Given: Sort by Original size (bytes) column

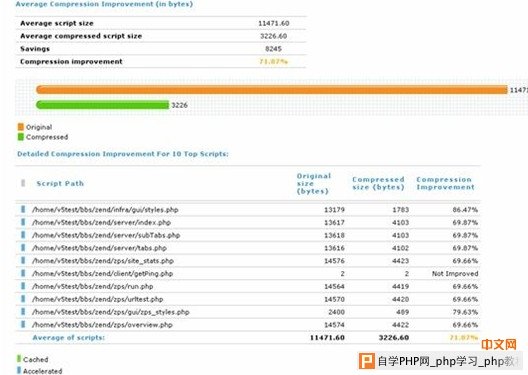Looking at the screenshot, I should [x=314, y=183].
